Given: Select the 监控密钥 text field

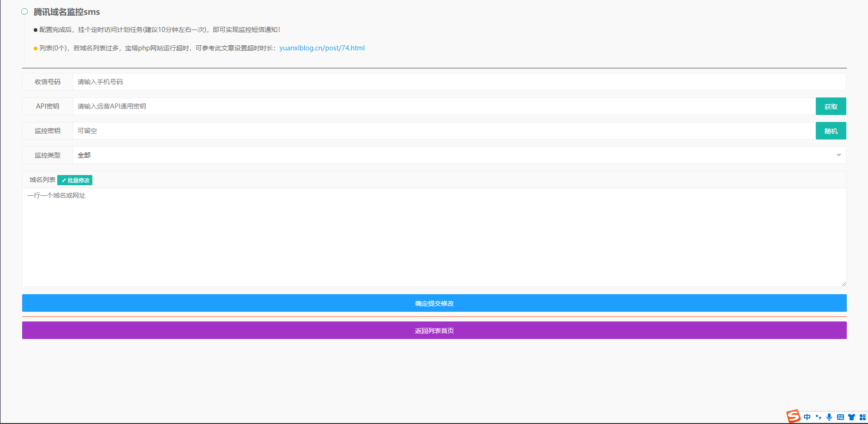Looking at the screenshot, I should 443,131.
